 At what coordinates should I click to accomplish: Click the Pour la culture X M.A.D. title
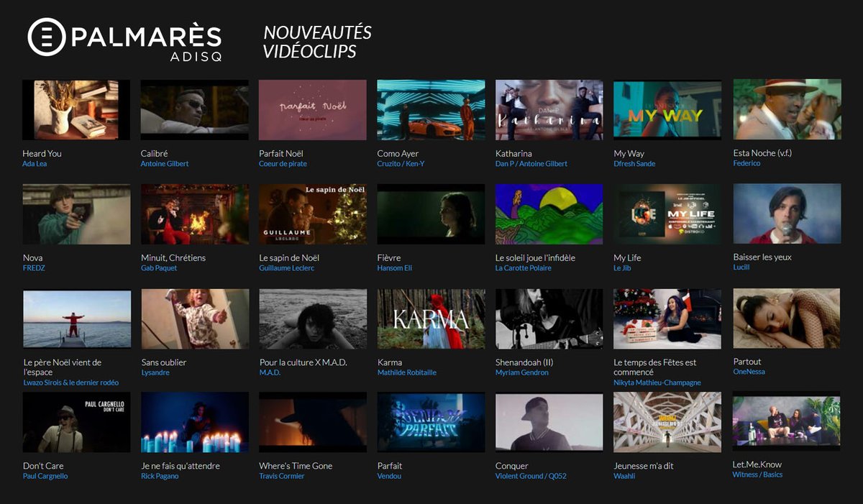tap(303, 362)
